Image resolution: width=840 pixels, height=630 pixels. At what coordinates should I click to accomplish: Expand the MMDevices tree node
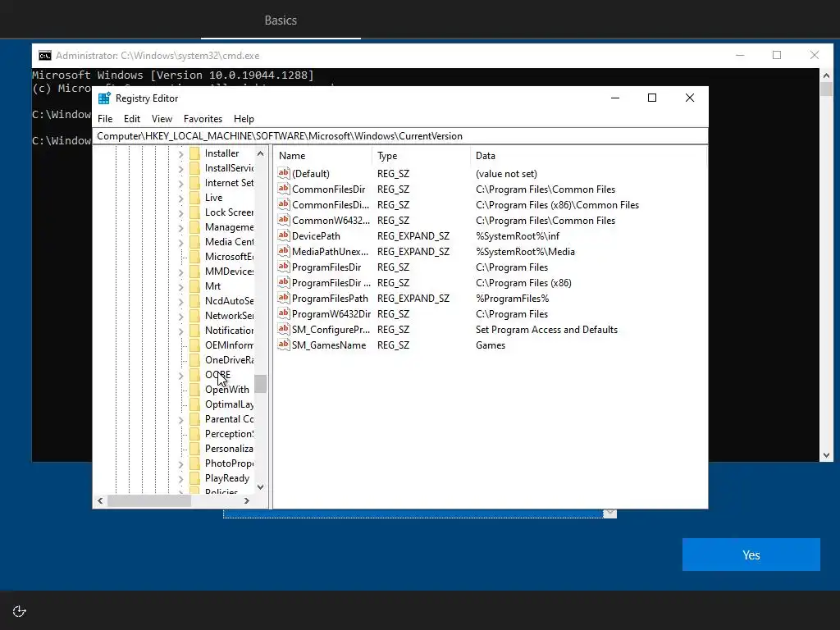click(x=181, y=272)
